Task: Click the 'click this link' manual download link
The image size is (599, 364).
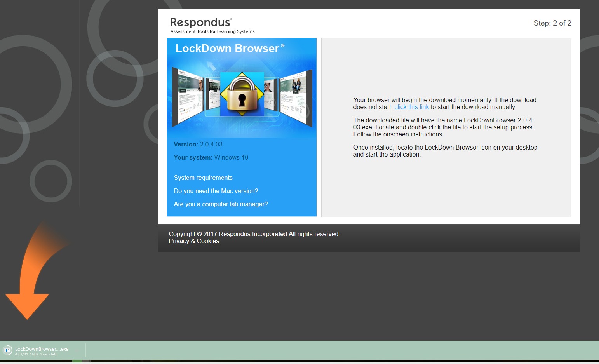Action: [411, 107]
